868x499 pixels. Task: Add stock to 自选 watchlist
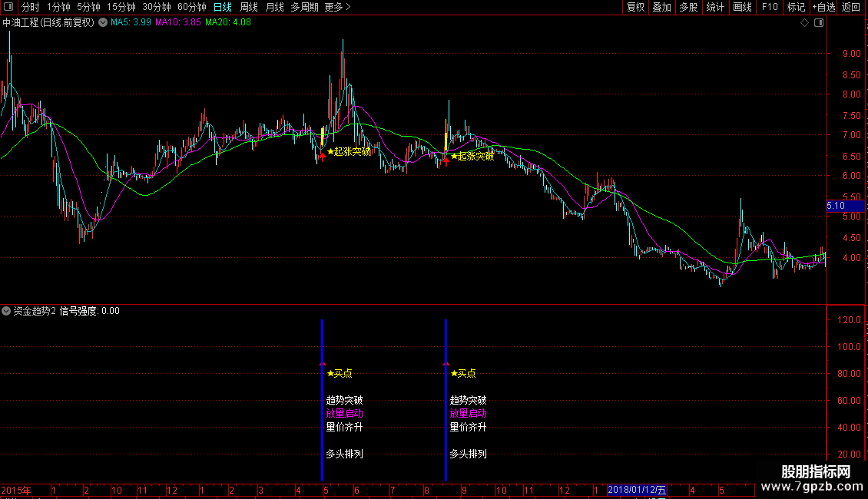(x=823, y=7)
